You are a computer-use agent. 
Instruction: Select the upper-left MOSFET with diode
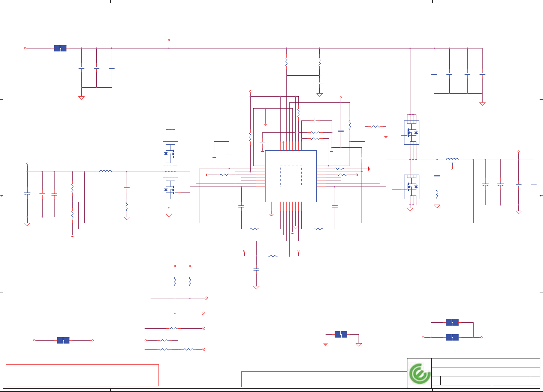[x=170, y=154]
